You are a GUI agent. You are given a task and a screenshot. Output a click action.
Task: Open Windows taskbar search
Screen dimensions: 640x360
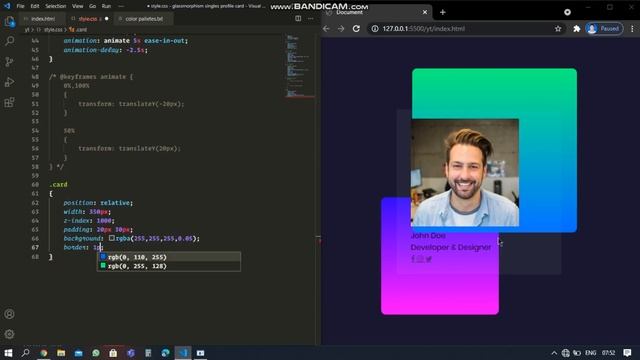25,353
